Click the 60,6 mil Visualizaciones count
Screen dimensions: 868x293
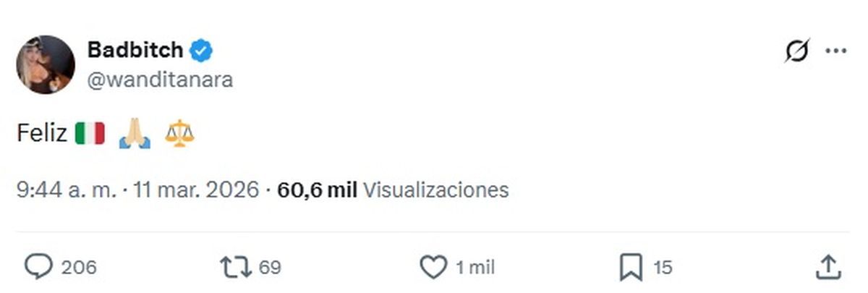click(x=393, y=190)
